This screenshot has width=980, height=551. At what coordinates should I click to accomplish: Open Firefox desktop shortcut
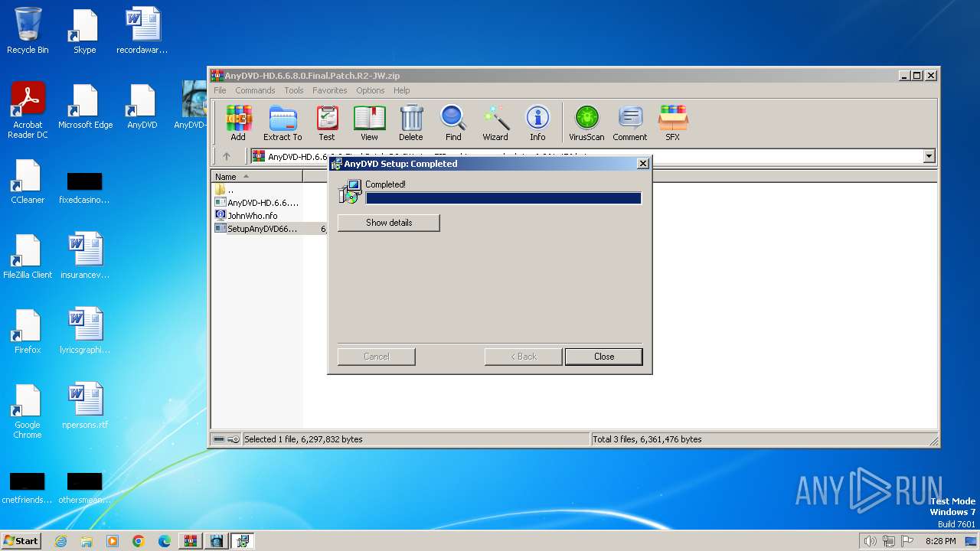[28, 331]
